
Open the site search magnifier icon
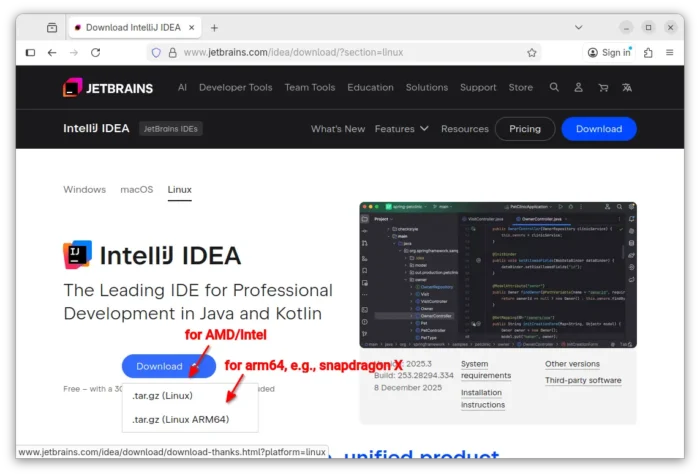point(554,87)
